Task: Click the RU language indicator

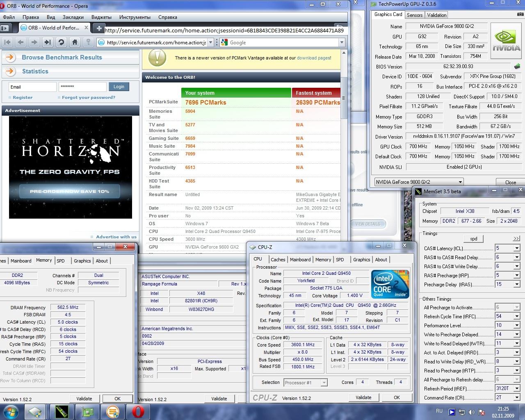Action: point(439,411)
